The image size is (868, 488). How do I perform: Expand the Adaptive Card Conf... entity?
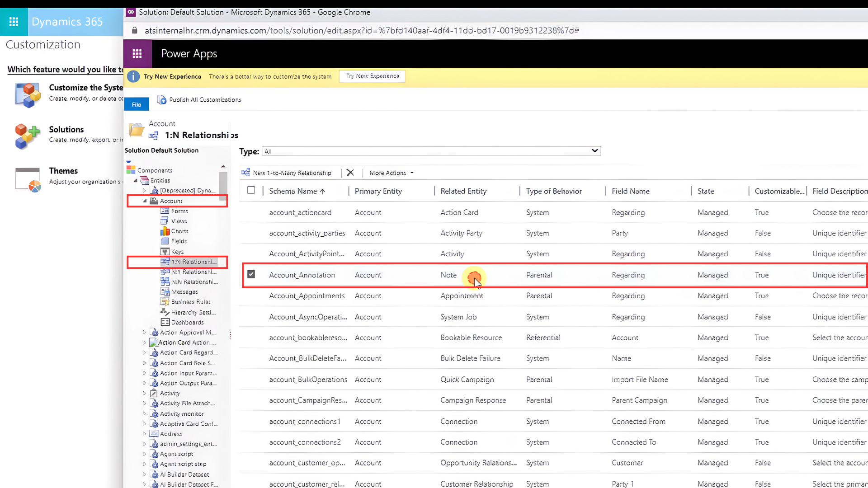coord(144,424)
